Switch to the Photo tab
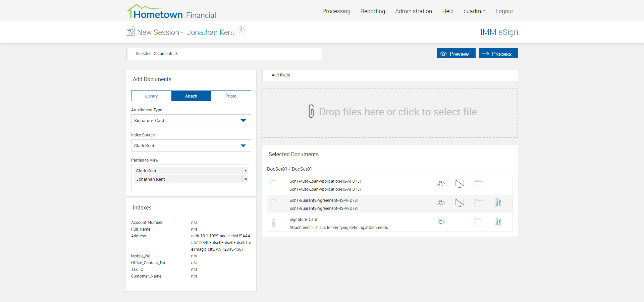 point(231,96)
